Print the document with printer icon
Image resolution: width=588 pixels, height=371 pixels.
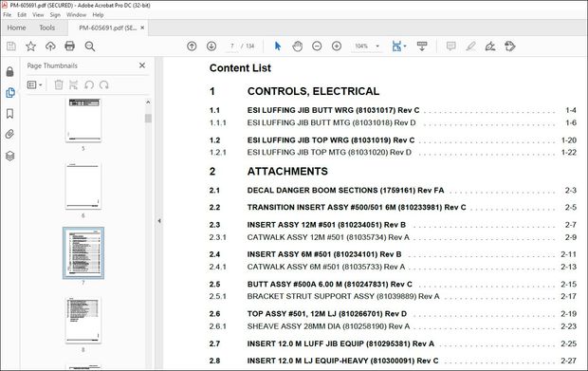(70, 46)
